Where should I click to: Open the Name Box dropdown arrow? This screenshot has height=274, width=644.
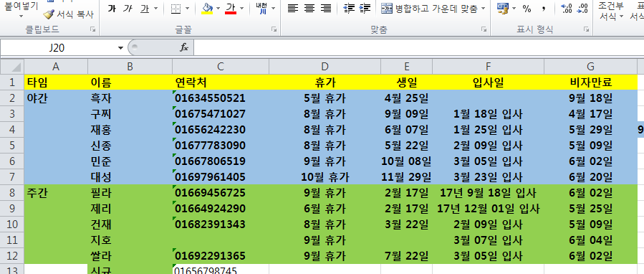click(x=120, y=48)
